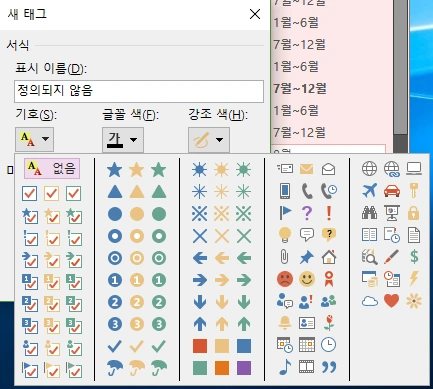Choose the blue number 1 checkbox symbol
Screen dimensions: 433x389
[x=29, y=282]
